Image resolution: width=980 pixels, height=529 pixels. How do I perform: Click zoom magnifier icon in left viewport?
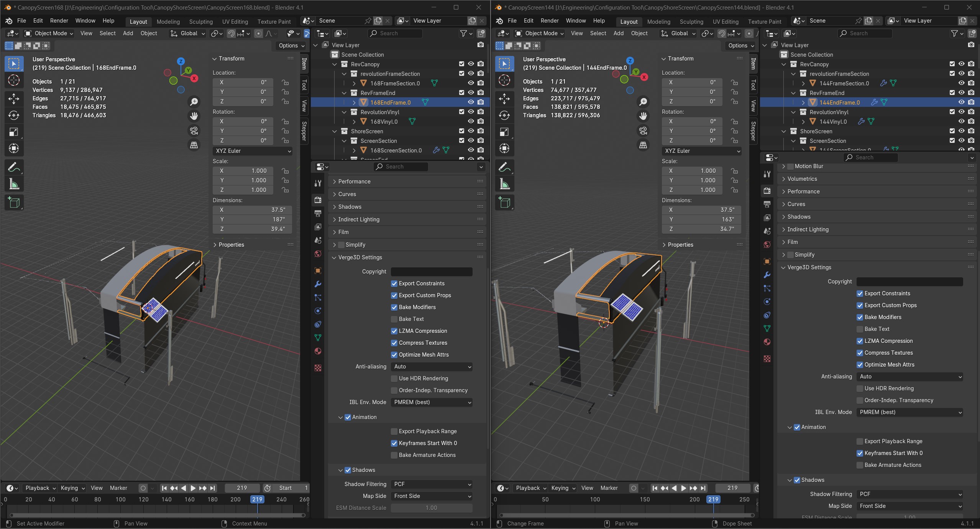coord(194,102)
